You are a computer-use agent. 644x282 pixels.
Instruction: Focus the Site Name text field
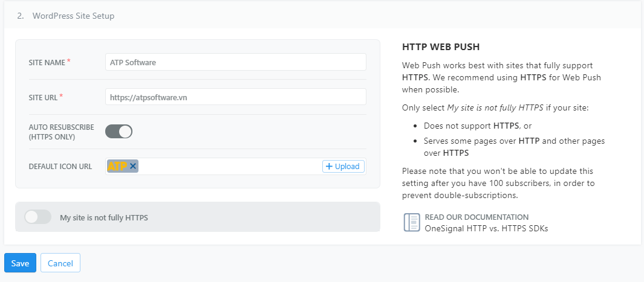coord(235,62)
